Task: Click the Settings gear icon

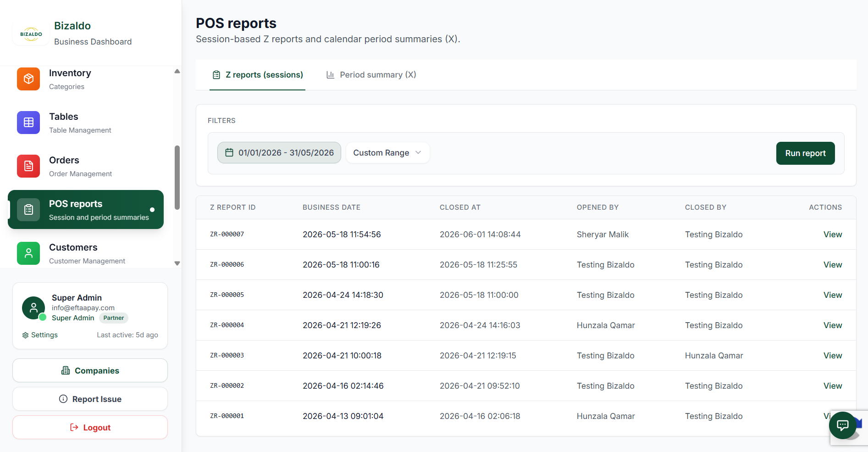Action: [x=25, y=335]
